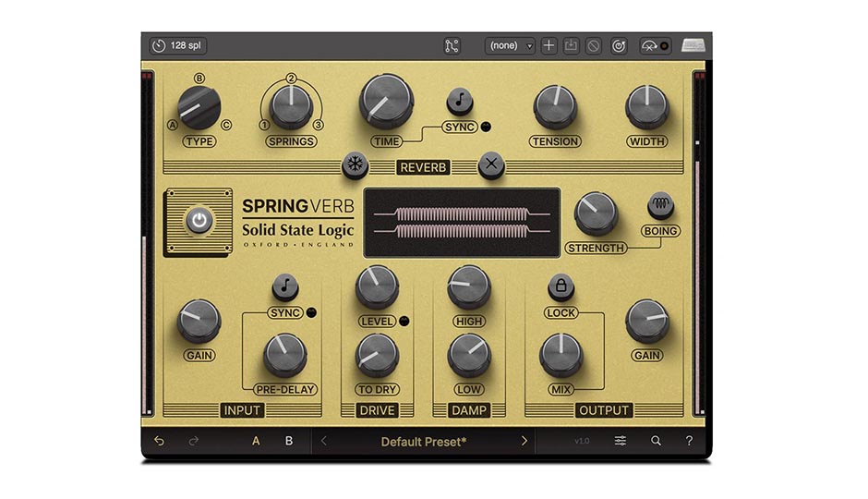This screenshot has width=868, height=499.
Task: Toggle the reverb Time Sync note button
Action: [x=460, y=102]
